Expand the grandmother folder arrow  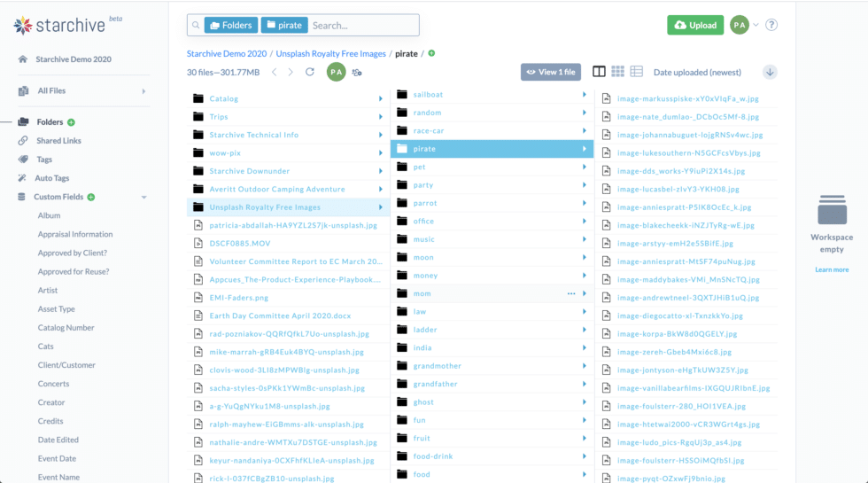coord(584,365)
